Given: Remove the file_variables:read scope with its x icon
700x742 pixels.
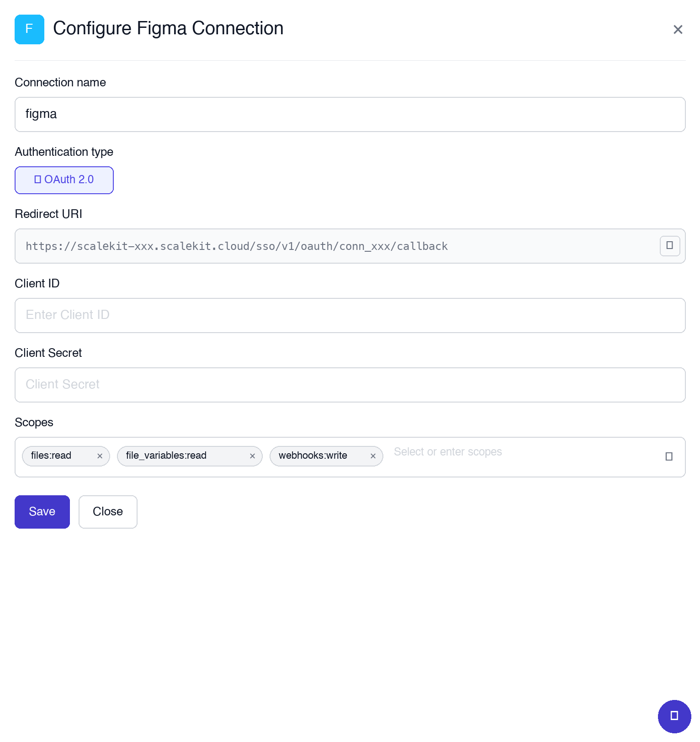Looking at the screenshot, I should click(x=252, y=456).
